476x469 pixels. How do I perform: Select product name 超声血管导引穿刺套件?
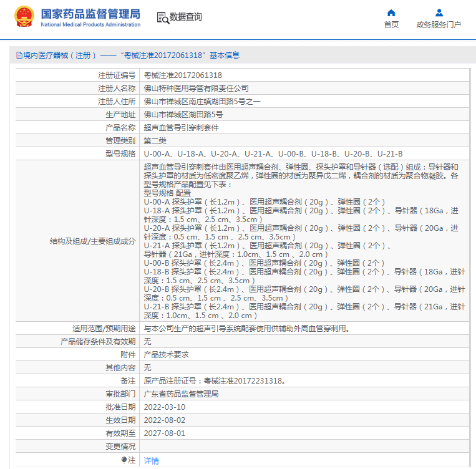click(182, 127)
